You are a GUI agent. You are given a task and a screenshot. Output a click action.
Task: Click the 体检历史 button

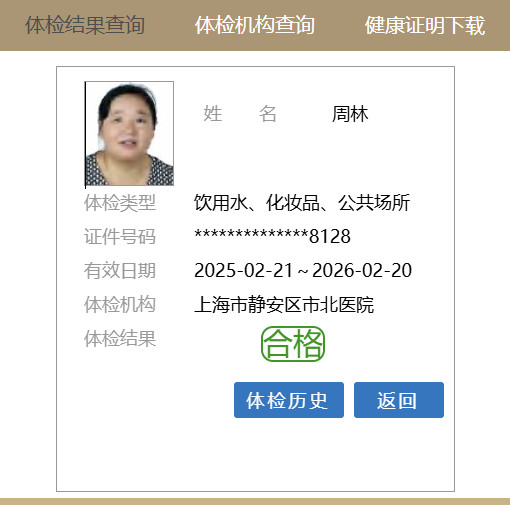[x=289, y=400]
